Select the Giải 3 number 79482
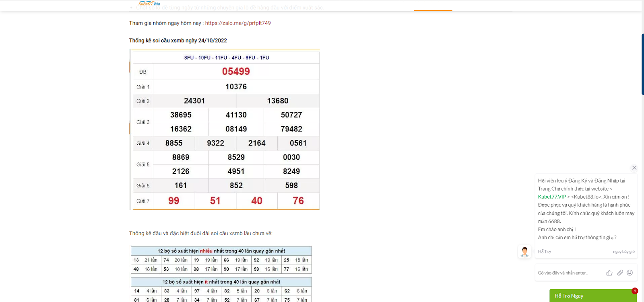Screen dimensions: 644x302 coord(291,129)
